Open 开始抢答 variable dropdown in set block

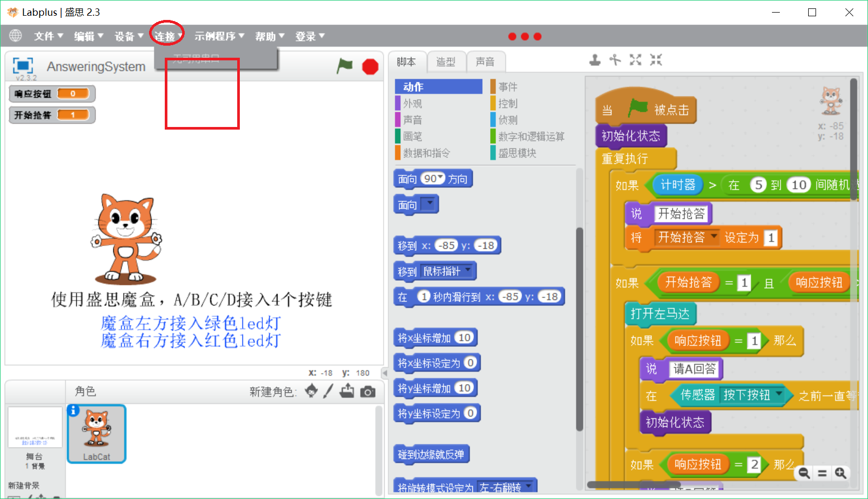714,237
